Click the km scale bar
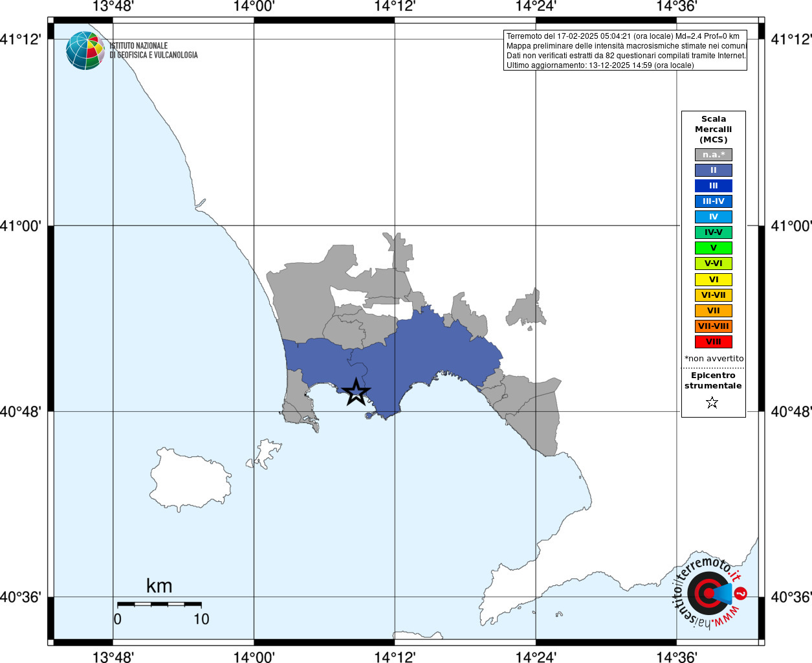 tap(159, 604)
